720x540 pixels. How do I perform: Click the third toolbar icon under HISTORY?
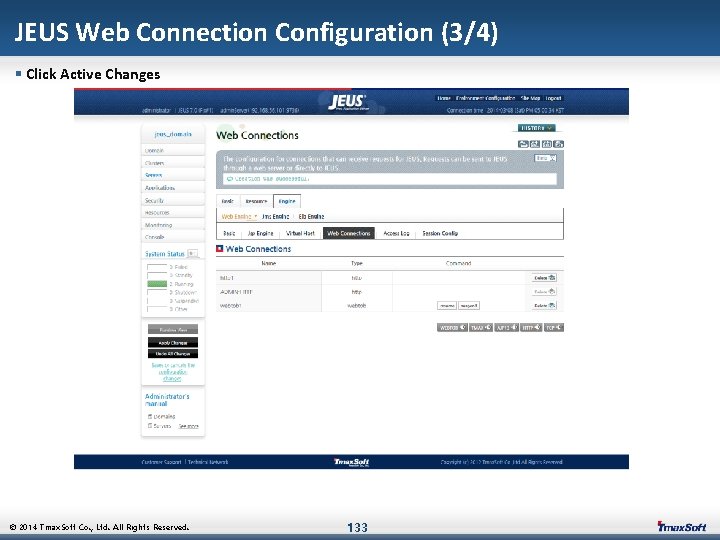click(x=546, y=144)
